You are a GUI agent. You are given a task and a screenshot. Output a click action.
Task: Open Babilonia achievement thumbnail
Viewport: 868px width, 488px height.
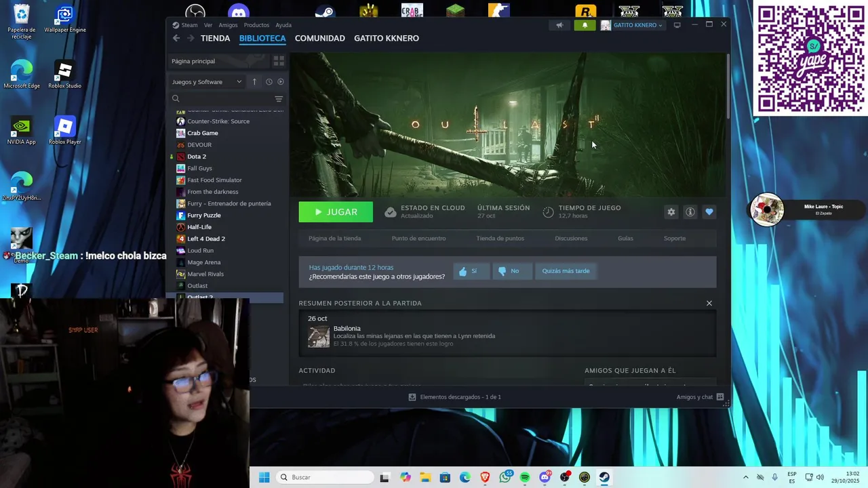click(x=319, y=336)
